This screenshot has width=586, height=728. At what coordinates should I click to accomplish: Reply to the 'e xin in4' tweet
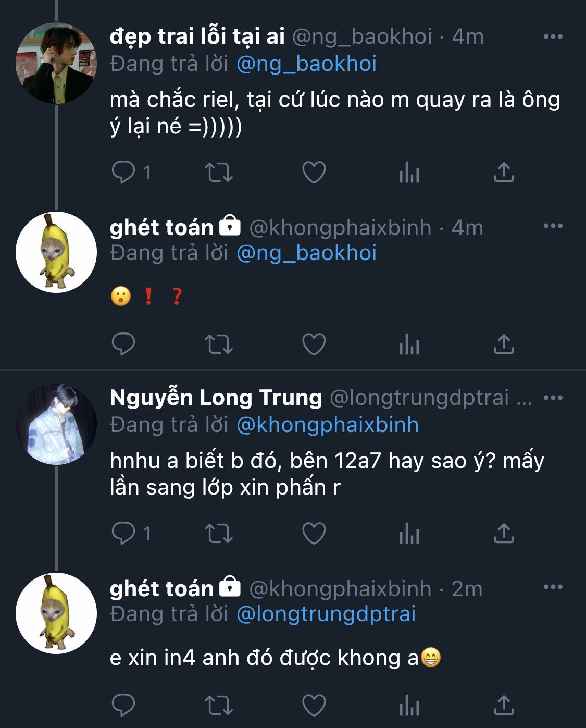123,705
